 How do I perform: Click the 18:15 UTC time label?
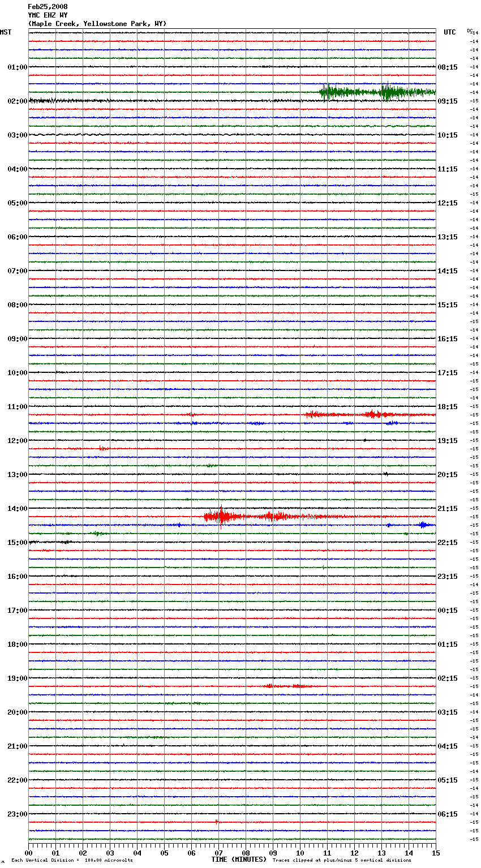448,407
